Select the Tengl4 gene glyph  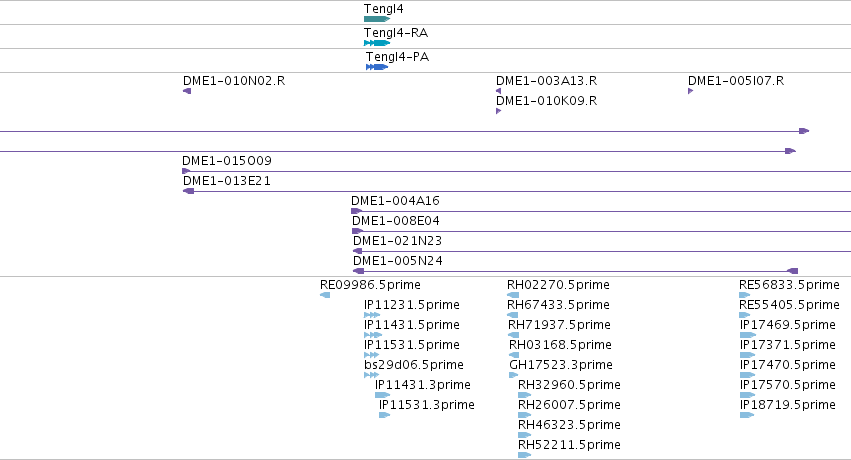click(x=377, y=19)
